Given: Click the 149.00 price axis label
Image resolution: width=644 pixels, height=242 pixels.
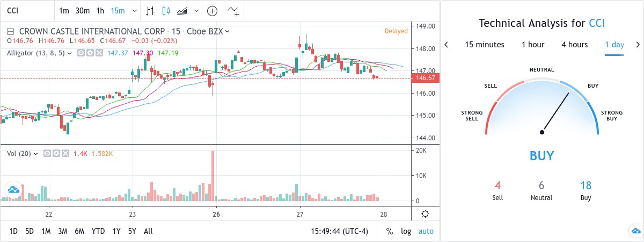Looking at the screenshot, I should pos(425,26).
